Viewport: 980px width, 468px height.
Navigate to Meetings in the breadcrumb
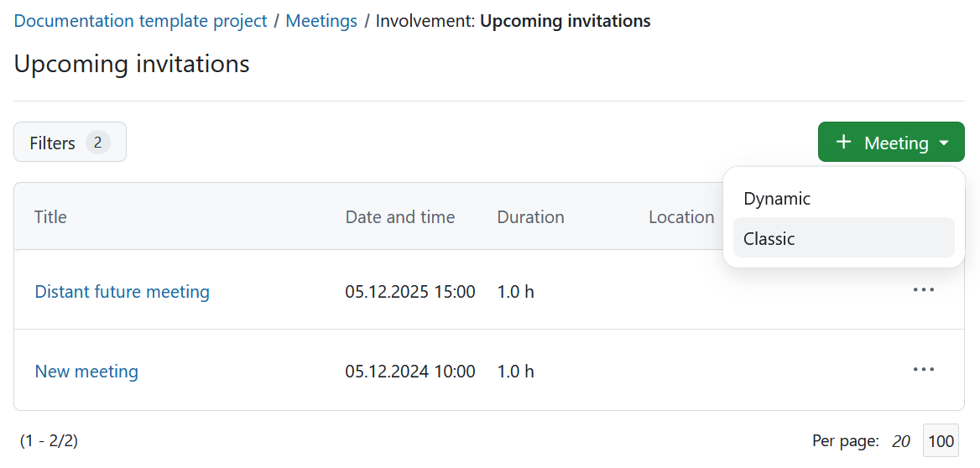[321, 21]
